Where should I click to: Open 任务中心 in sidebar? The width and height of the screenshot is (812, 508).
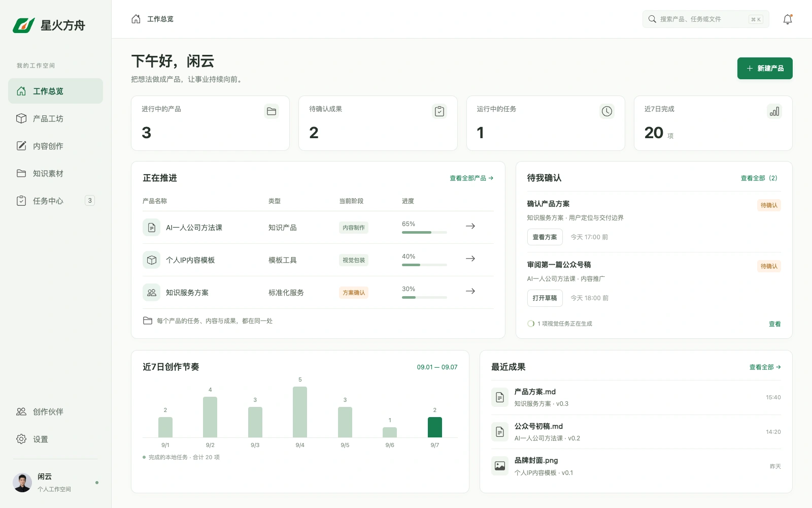coord(55,201)
